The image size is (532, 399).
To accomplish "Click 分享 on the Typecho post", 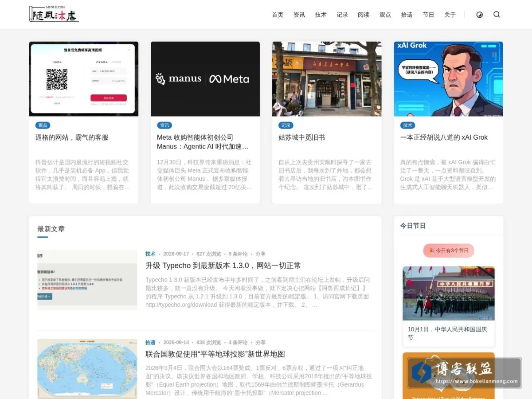I will click(260, 254).
